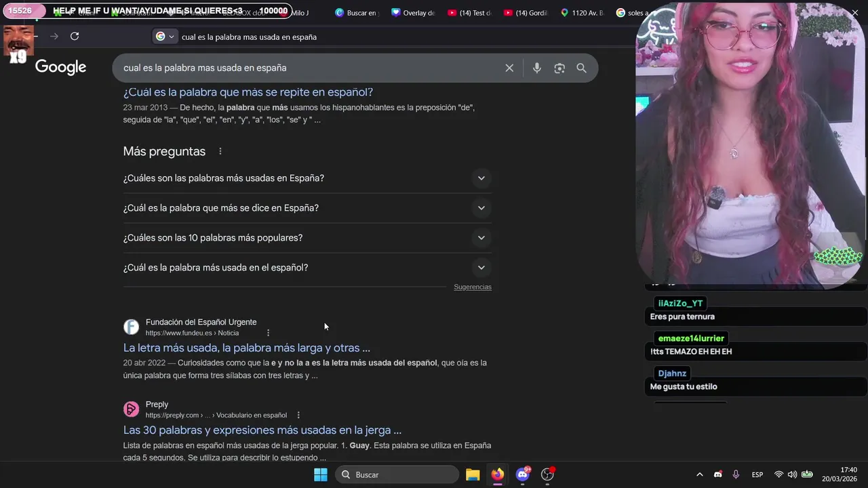Open Discord from the taskbar
The width and height of the screenshot is (868, 488).
(523, 474)
